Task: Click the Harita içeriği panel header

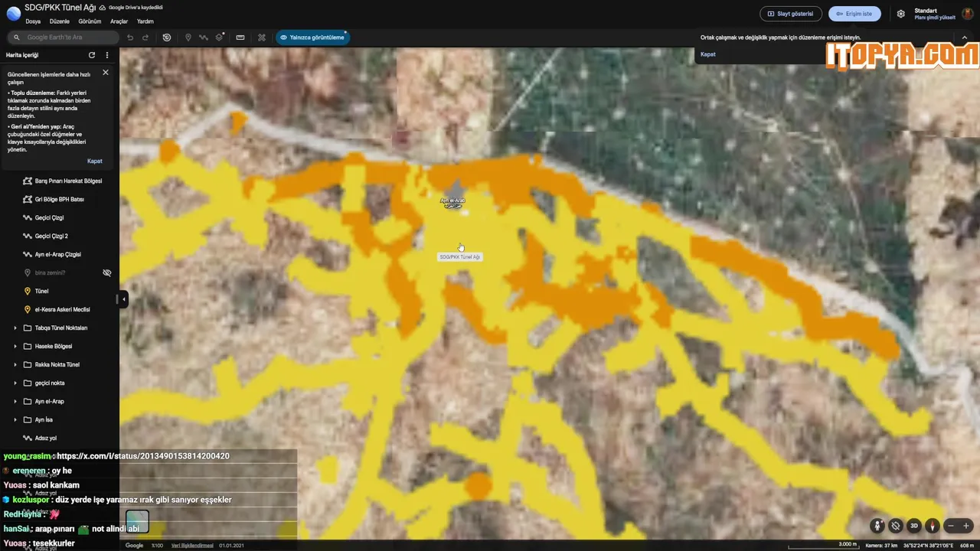Action: [x=22, y=55]
